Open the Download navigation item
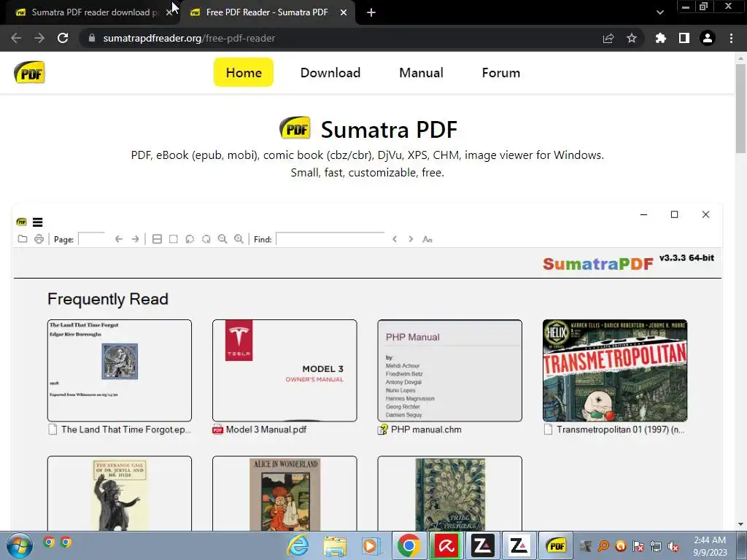This screenshot has width=747, height=560. [330, 72]
